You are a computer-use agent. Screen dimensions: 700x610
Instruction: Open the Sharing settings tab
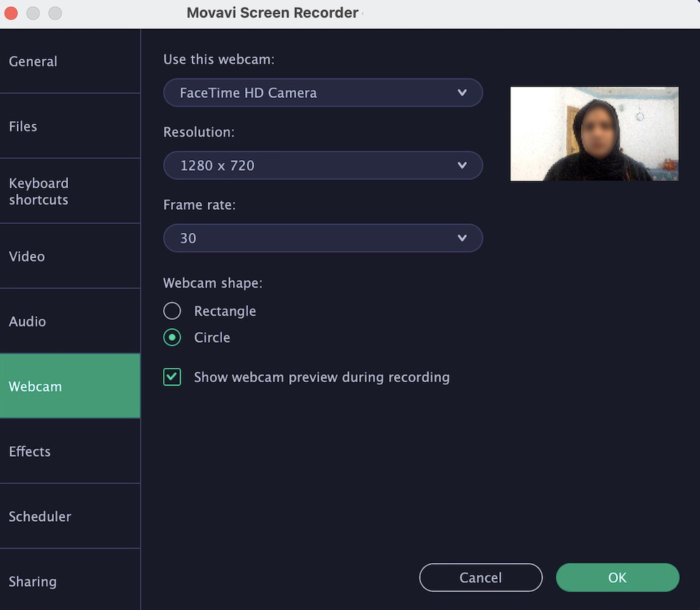(x=70, y=580)
